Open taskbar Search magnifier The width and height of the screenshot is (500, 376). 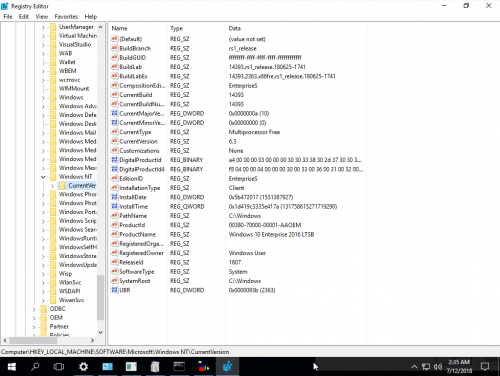click(35, 367)
